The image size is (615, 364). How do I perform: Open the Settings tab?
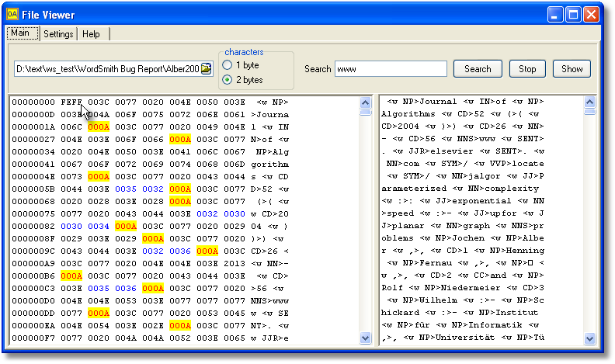pos(58,34)
